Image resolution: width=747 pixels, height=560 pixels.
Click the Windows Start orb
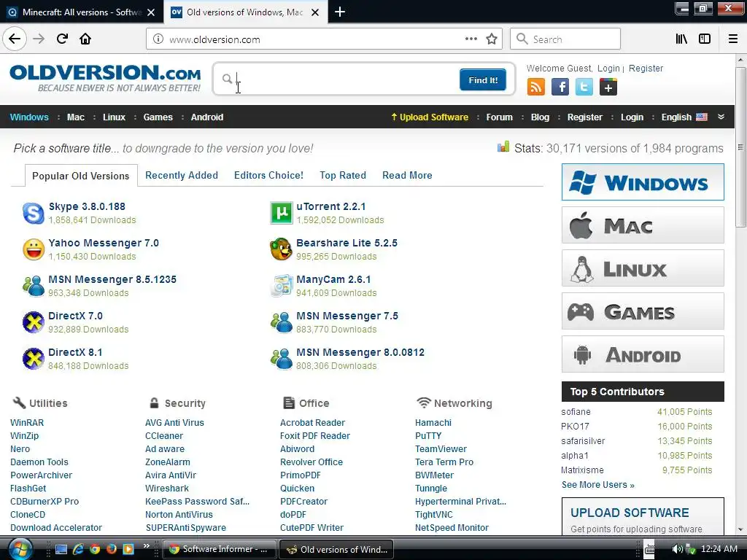[19, 549]
